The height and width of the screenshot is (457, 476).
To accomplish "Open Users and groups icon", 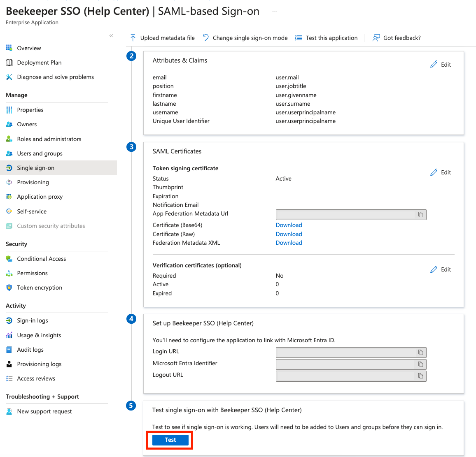I will point(9,153).
